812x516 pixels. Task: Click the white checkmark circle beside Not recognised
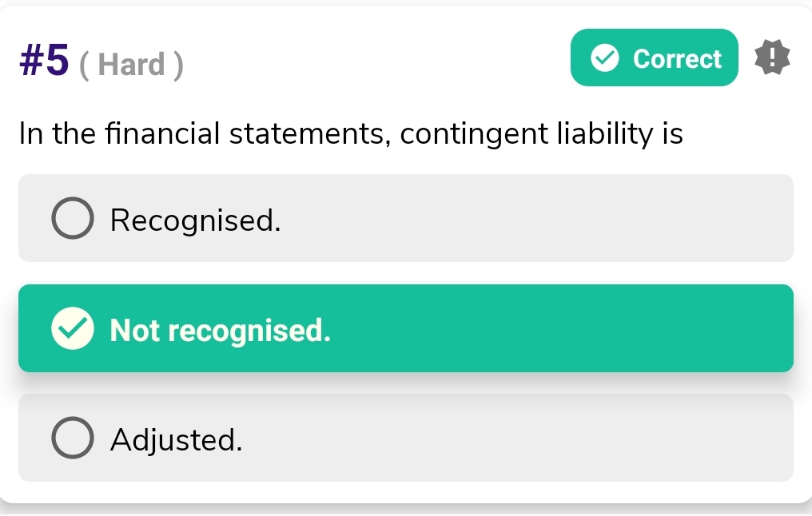click(x=72, y=329)
